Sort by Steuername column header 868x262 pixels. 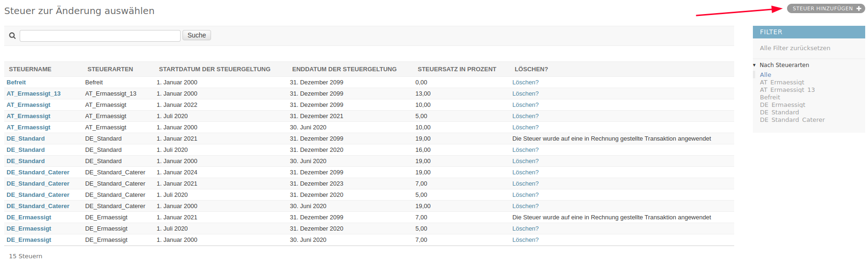pos(30,69)
